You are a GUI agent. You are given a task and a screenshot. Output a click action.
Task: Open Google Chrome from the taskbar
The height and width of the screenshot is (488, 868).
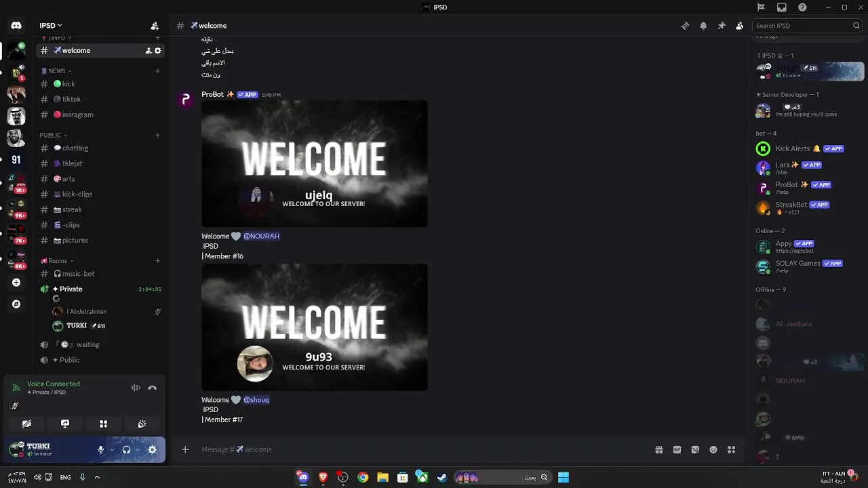click(x=363, y=477)
